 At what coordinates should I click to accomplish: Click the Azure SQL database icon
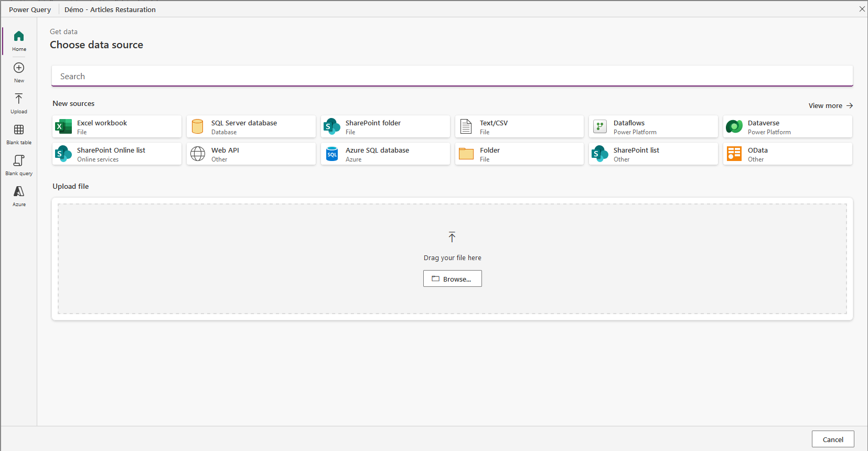click(332, 154)
